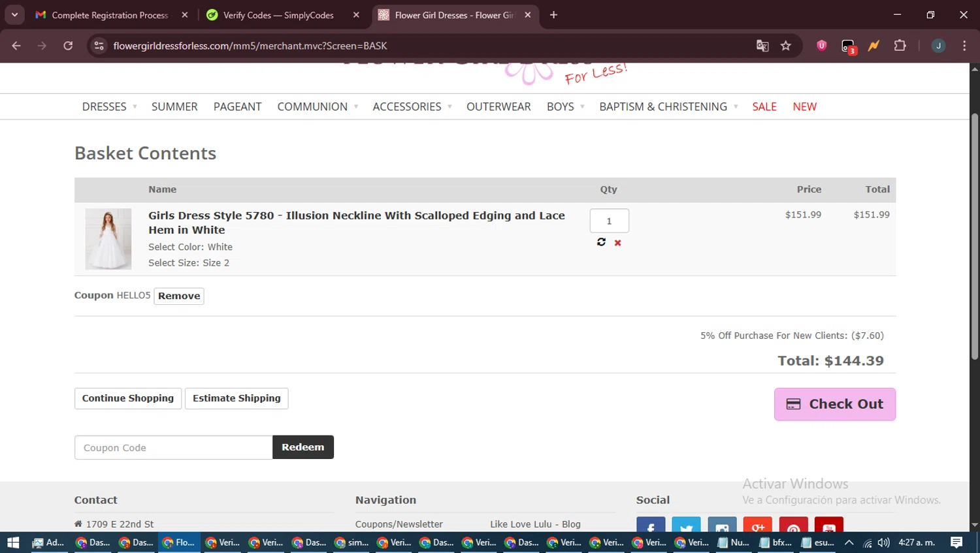Screen dimensions: 980x553
Task: Proceed to Check Out
Action: click(x=835, y=404)
